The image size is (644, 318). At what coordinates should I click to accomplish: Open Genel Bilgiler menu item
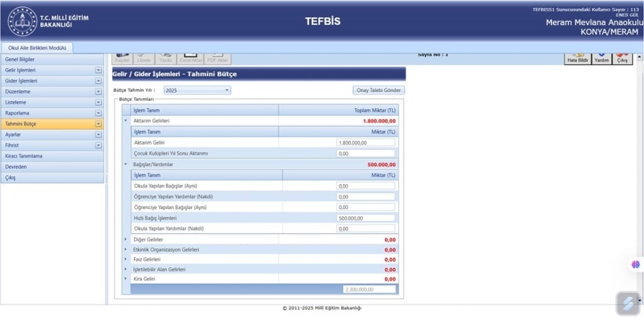click(52, 60)
